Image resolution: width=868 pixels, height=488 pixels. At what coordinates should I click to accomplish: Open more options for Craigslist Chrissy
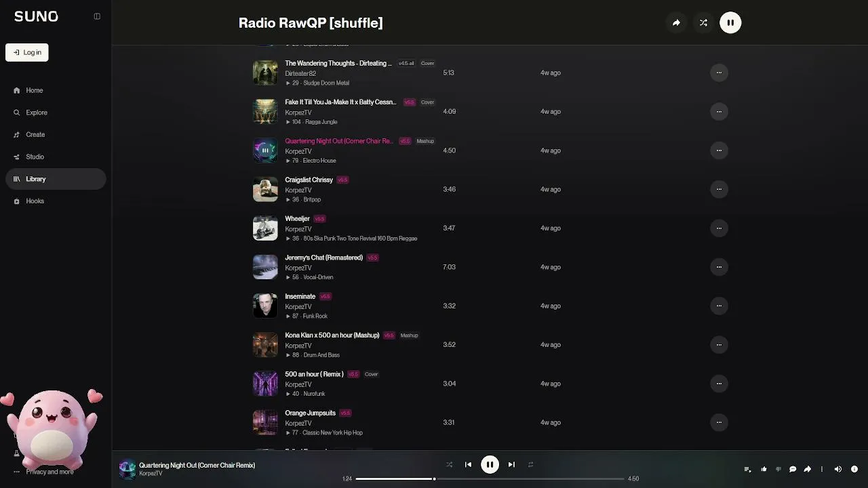(719, 189)
